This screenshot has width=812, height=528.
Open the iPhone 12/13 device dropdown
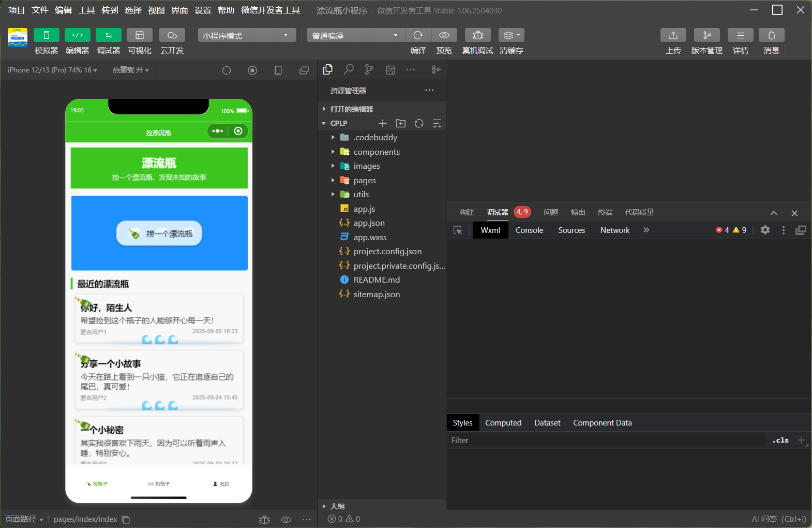click(52, 70)
